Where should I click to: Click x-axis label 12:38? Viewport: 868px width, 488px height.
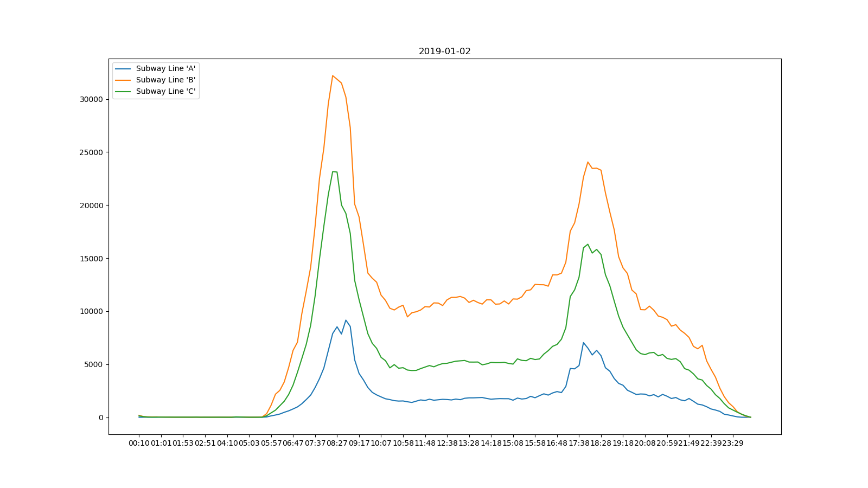[x=447, y=443]
